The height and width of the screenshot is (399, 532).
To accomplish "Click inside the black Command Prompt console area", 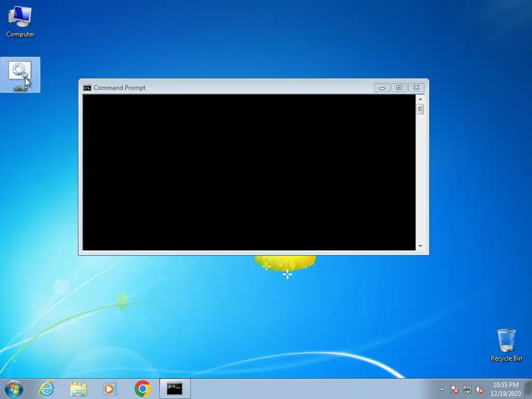I will 249,172.
